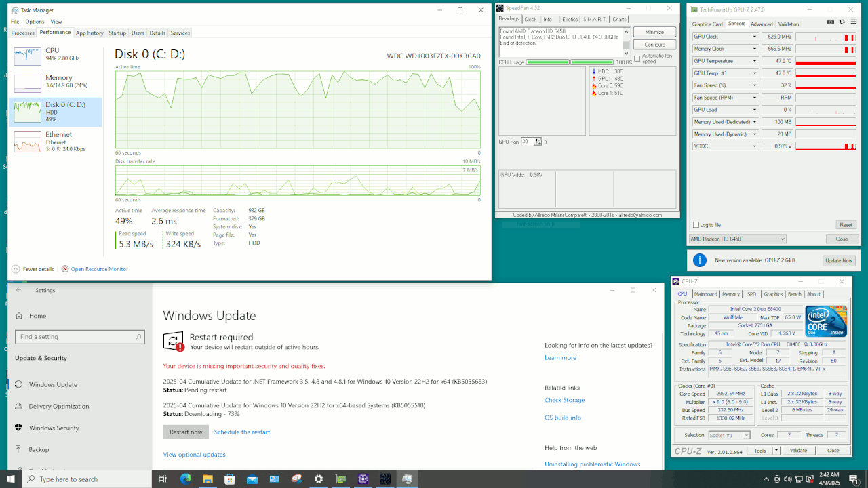Click the Reset button in GPU-Z

(846, 225)
